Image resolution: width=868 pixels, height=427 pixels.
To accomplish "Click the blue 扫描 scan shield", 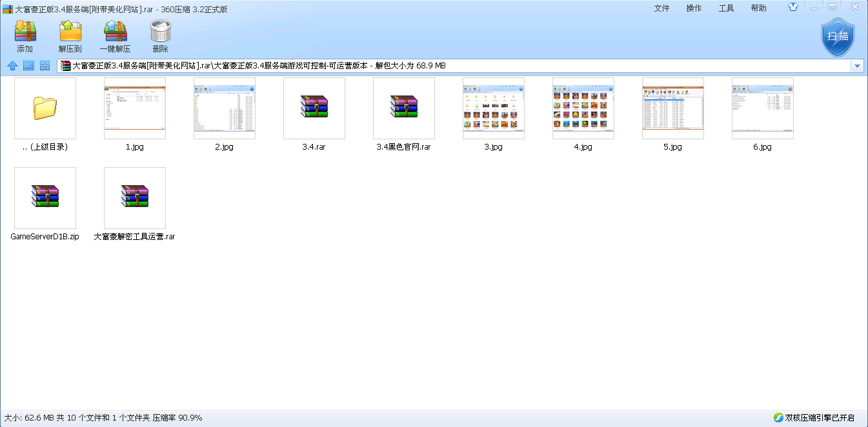I will (x=838, y=37).
